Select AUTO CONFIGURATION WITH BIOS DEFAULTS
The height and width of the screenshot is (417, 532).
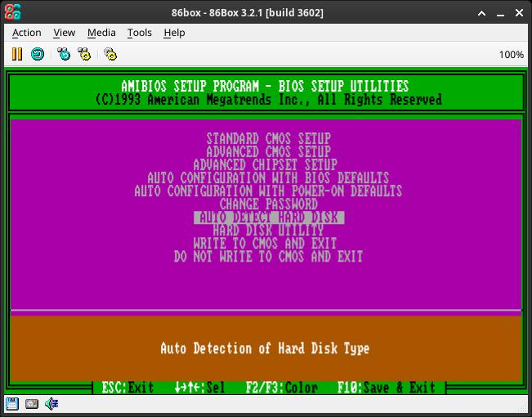click(268, 178)
